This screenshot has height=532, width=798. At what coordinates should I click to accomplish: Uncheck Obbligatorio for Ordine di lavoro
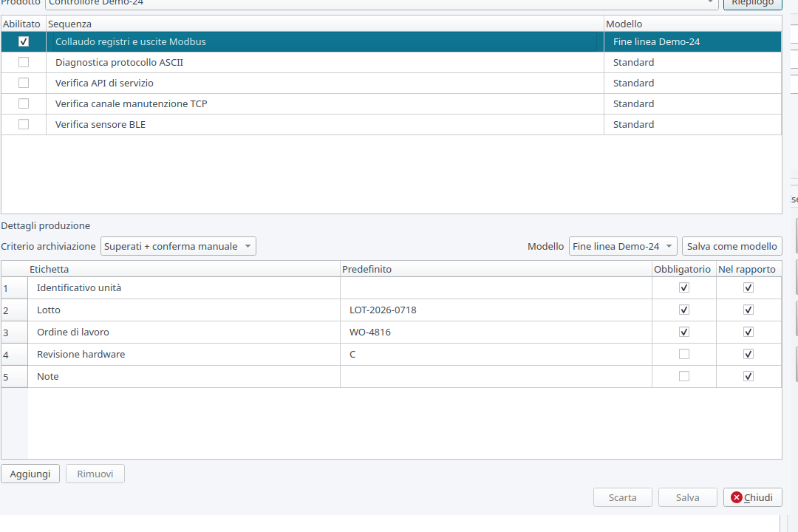pos(684,332)
